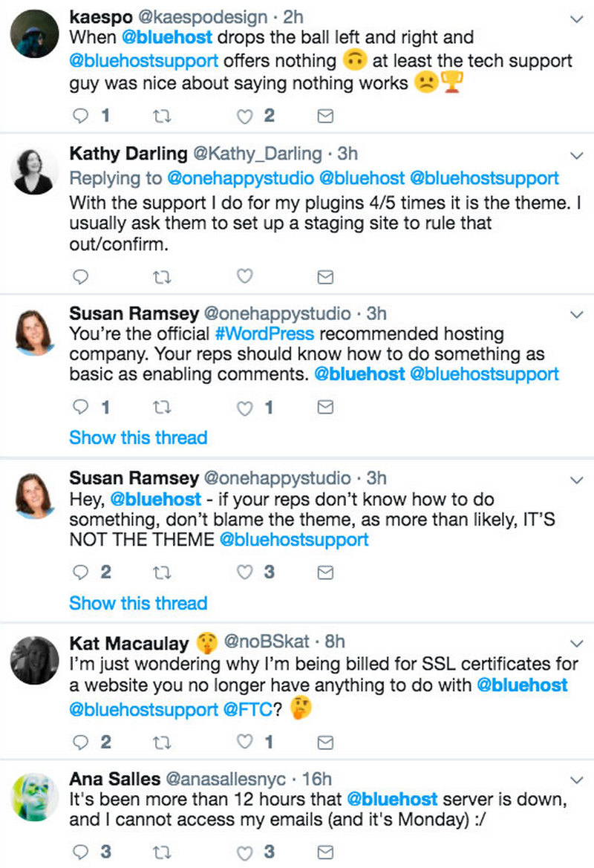Reply to Ana Salles' tweet
Screen dimensions: 594x868
[82, 851]
